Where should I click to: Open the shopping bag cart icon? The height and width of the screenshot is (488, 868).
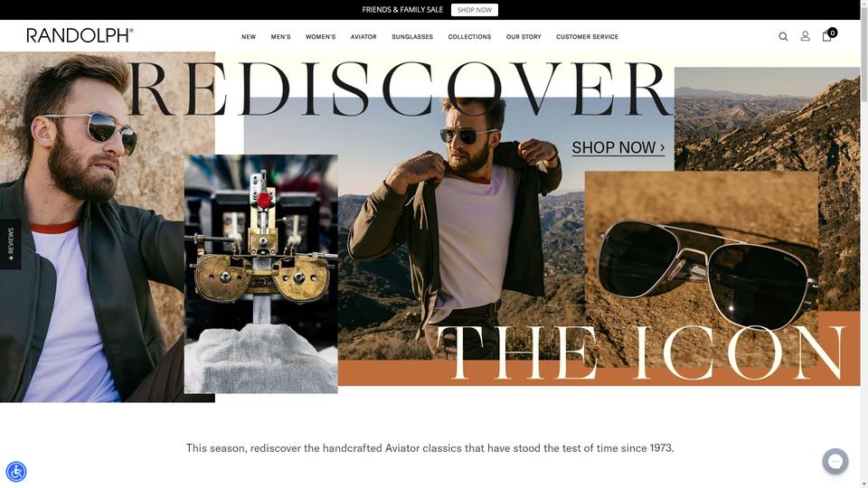(829, 35)
